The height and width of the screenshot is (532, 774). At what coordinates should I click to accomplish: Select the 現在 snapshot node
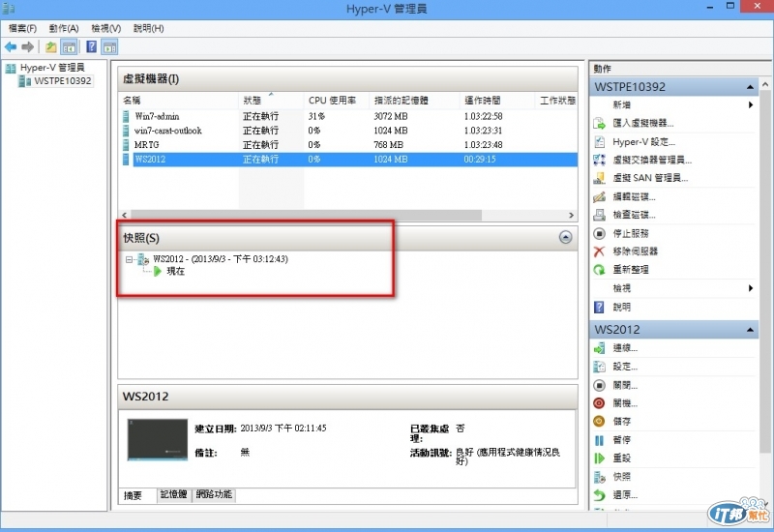[x=175, y=272]
